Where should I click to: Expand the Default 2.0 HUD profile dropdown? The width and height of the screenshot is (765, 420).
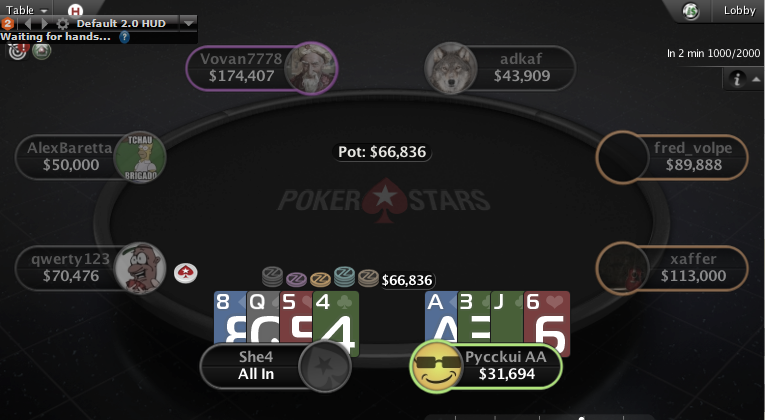pos(188,23)
